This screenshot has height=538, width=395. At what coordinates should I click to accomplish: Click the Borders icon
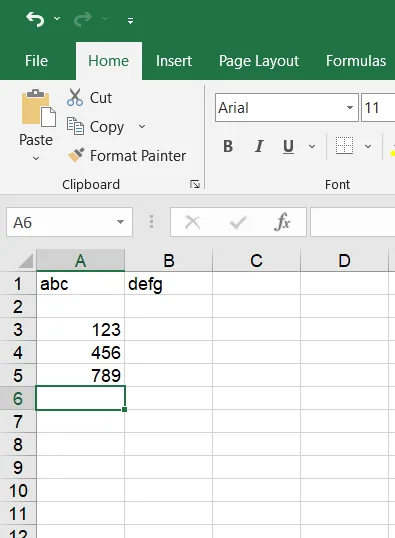344,146
